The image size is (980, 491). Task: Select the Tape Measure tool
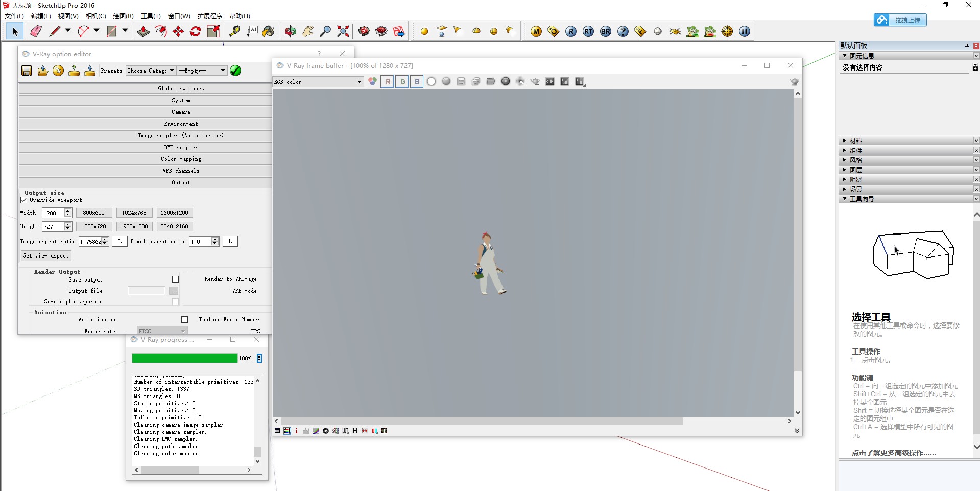tap(234, 32)
